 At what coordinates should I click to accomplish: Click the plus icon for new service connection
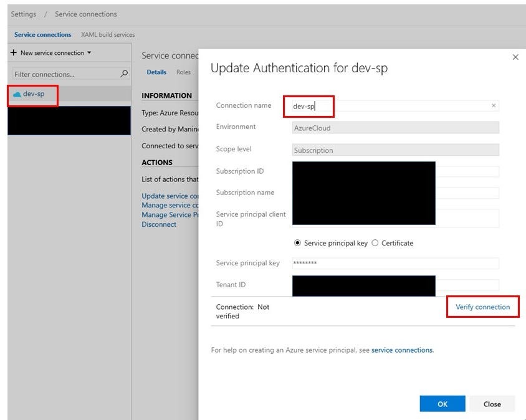point(12,52)
